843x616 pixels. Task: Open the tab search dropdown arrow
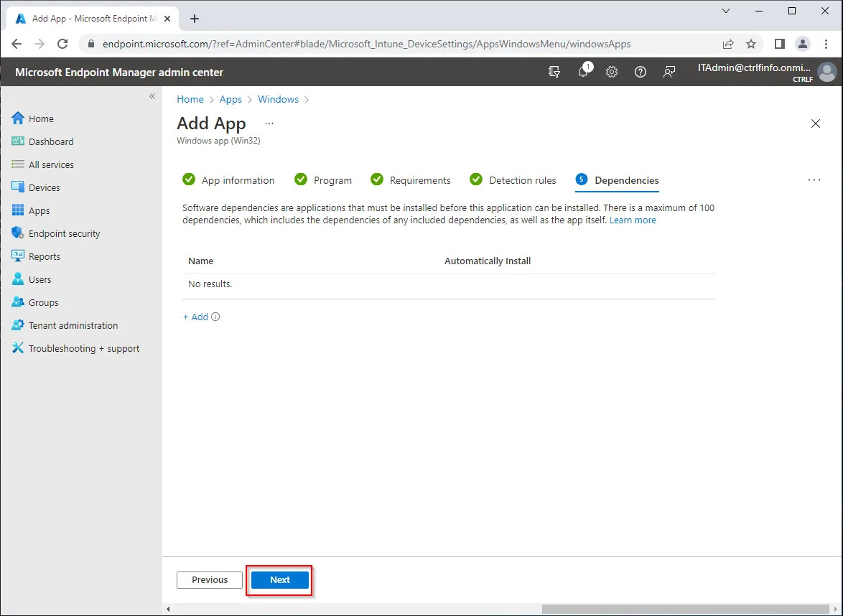726,11
